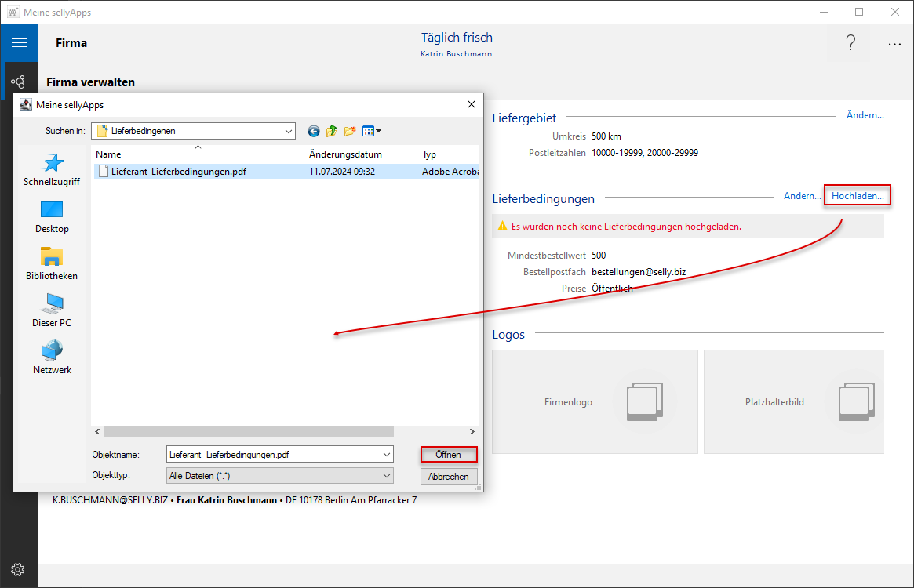Viewport: 914px width, 588px height.
Task: Click the horizontal scrollbar in file list
Action: 248,431
